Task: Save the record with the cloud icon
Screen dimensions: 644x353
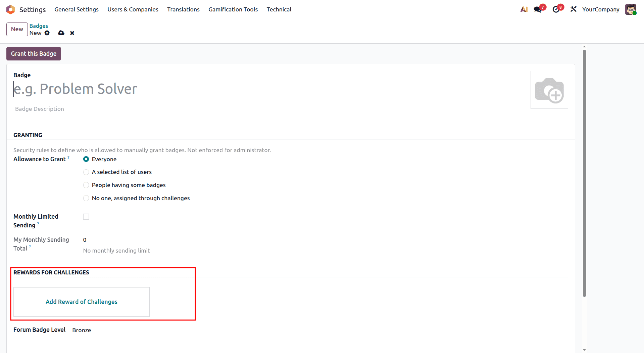Action: pos(61,33)
